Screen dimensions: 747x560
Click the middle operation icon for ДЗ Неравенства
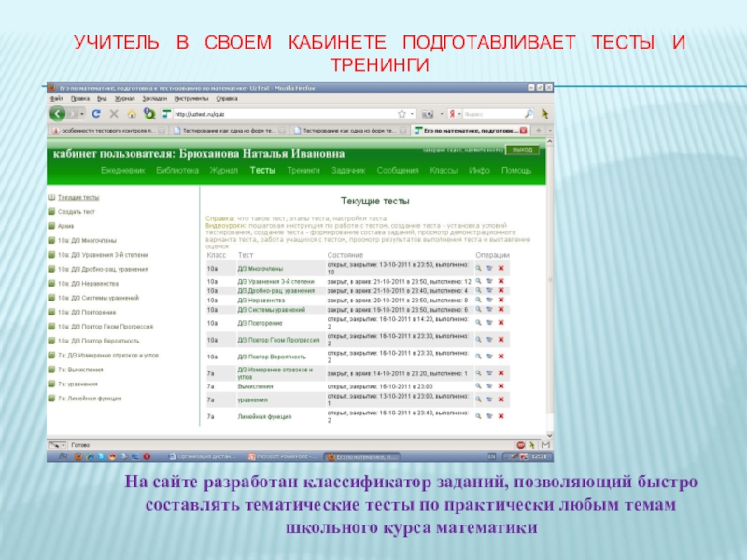pyautogui.click(x=489, y=300)
